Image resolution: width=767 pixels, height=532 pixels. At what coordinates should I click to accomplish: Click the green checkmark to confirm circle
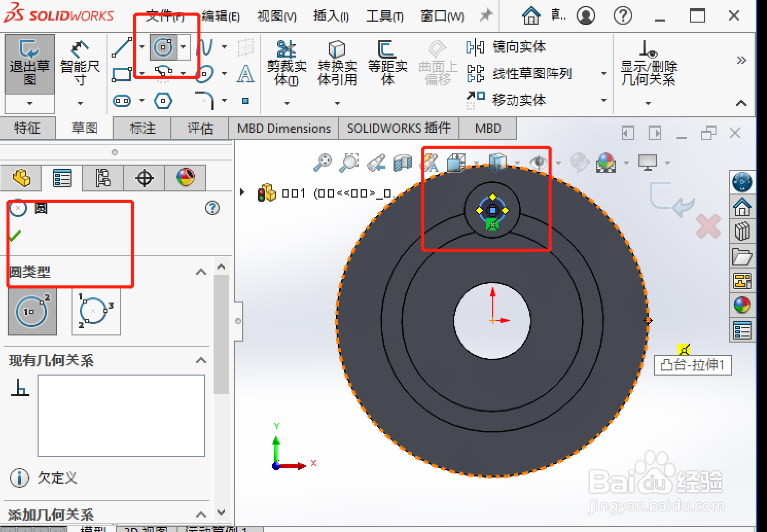tap(14, 235)
